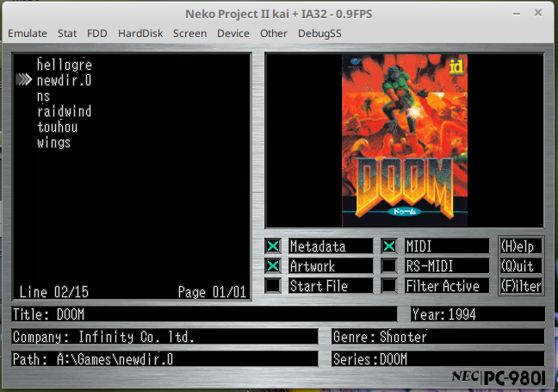
Task: Open the Other menu
Action: [x=273, y=34]
